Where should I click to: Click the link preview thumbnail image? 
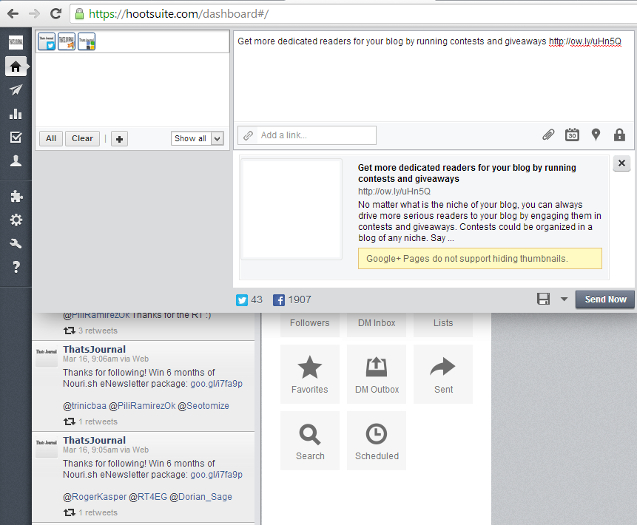pyautogui.click(x=291, y=209)
